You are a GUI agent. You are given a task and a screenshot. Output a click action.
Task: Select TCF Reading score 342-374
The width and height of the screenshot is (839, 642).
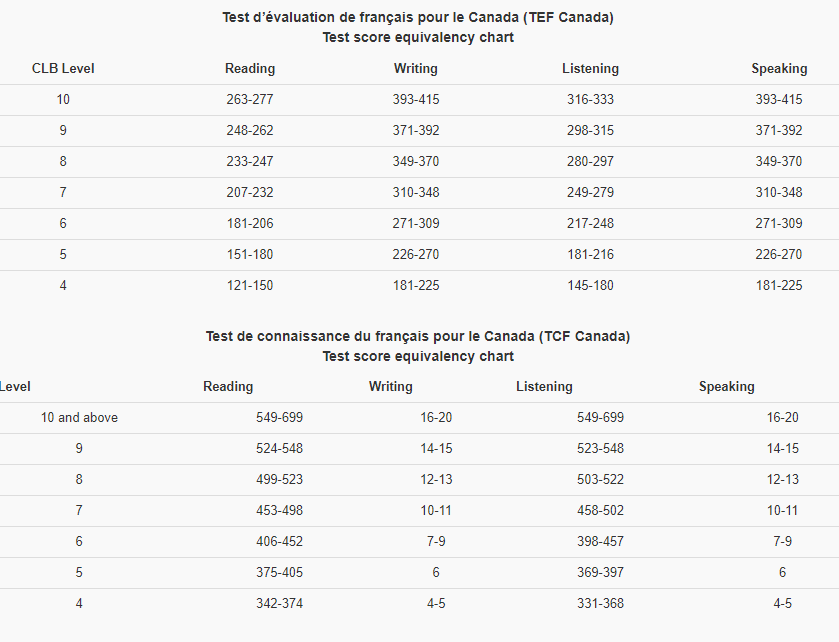click(x=279, y=604)
